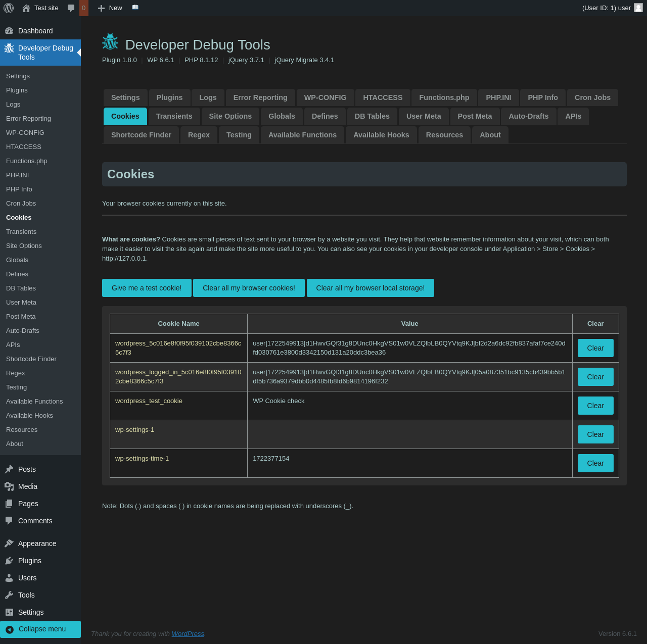Open Posts via the pushpin icon

point(9,469)
